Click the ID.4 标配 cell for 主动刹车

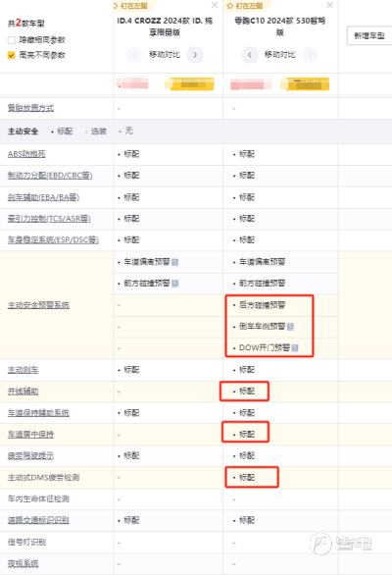(x=131, y=370)
